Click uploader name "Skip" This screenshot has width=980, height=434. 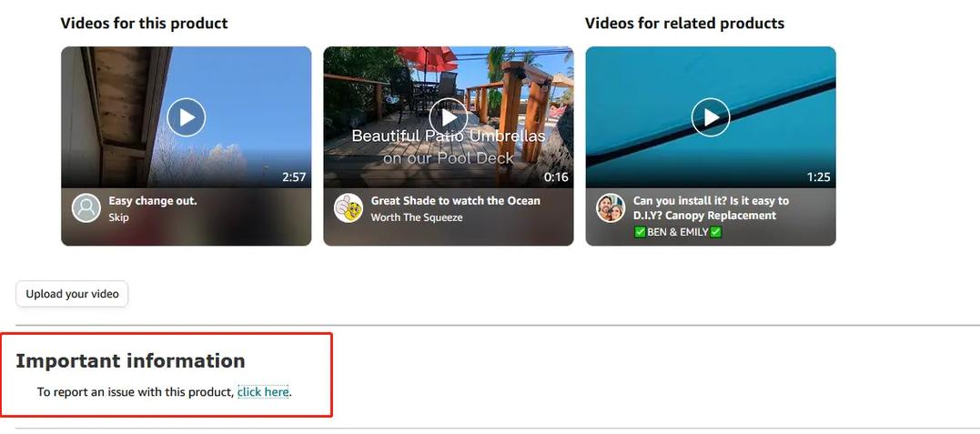tap(119, 217)
